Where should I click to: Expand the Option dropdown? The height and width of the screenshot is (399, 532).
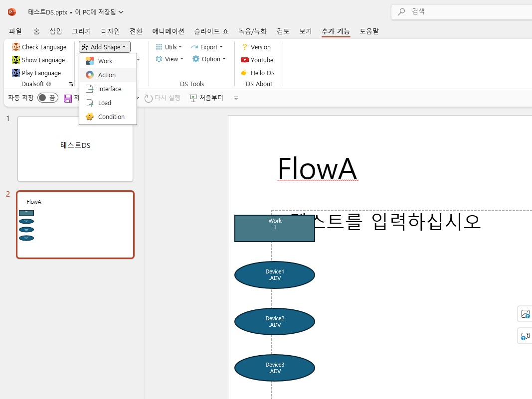pyautogui.click(x=209, y=59)
